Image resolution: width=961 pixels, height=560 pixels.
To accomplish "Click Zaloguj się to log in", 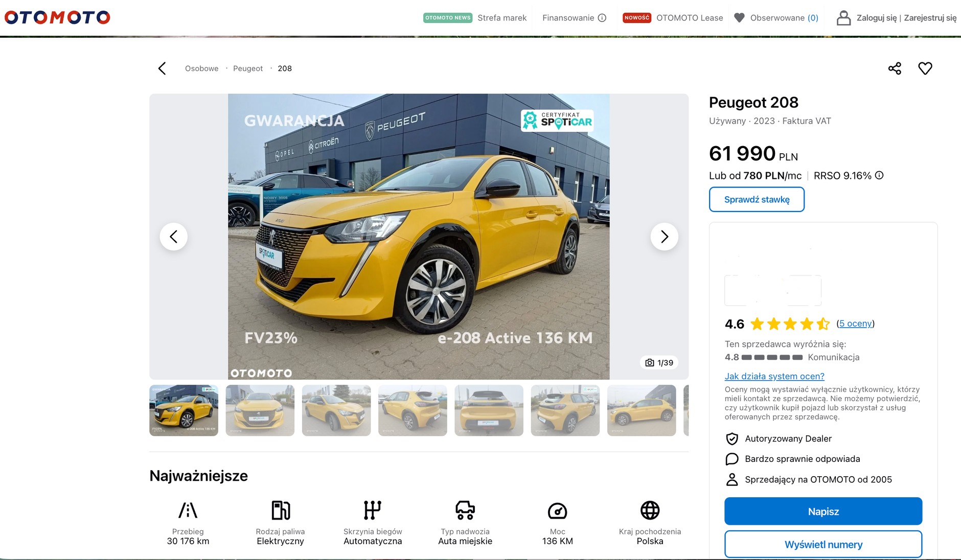I will coord(876,18).
